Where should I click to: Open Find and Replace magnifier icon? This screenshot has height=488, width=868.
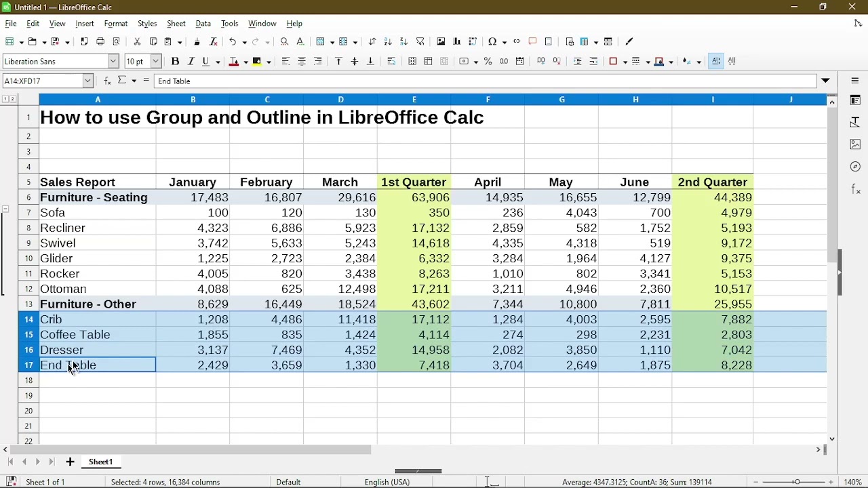click(x=285, y=42)
